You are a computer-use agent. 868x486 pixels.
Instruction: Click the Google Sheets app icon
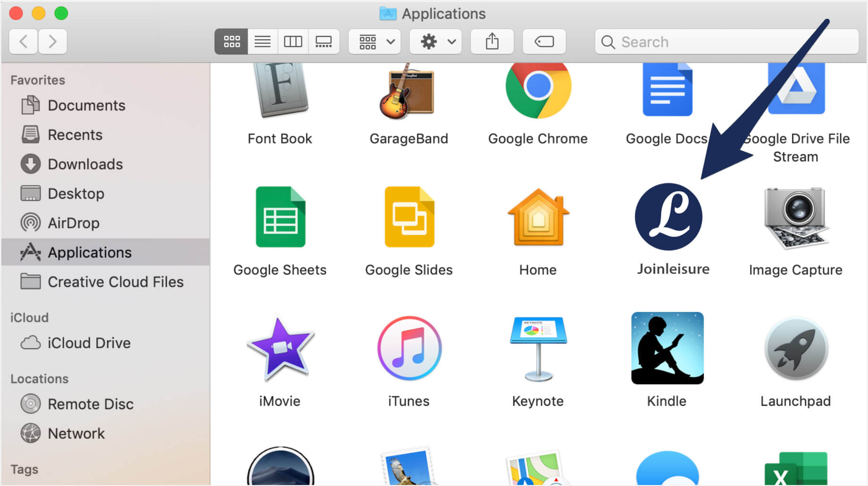[280, 217]
